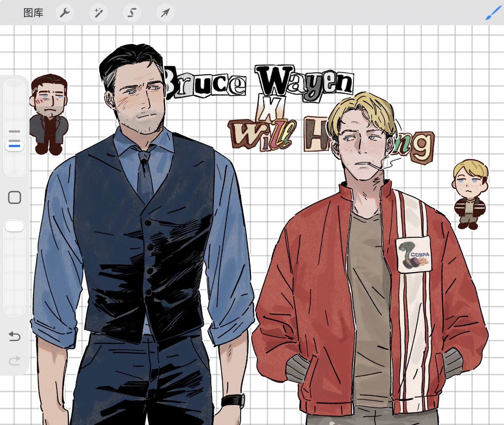
Task: Tap the COBRA patch on red jacket
Action: click(x=414, y=254)
